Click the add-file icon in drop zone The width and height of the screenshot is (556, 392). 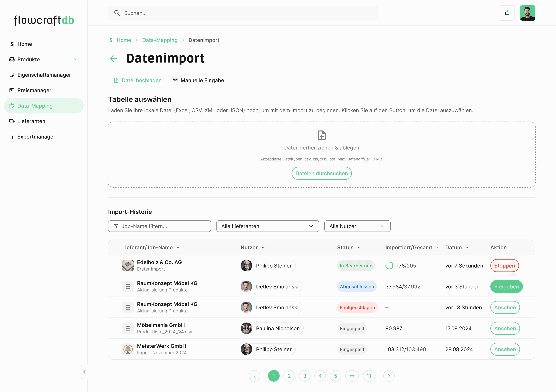pyautogui.click(x=321, y=135)
